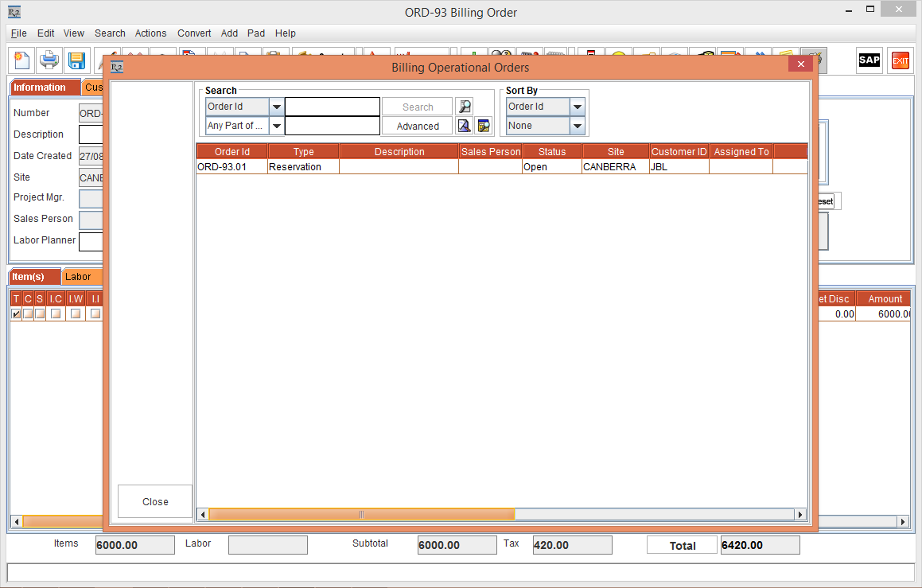Click the Close button in dialog
This screenshot has width=922, height=588.
tap(155, 501)
